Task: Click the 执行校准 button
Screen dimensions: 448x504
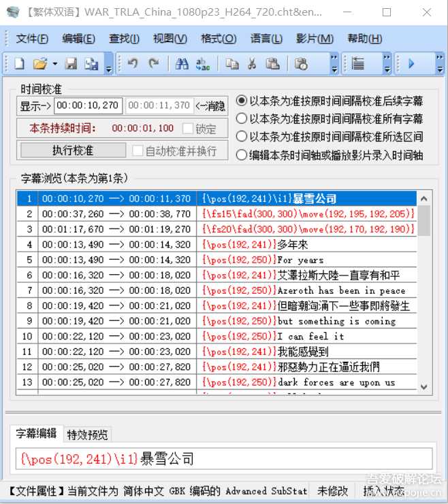Action: point(72,150)
